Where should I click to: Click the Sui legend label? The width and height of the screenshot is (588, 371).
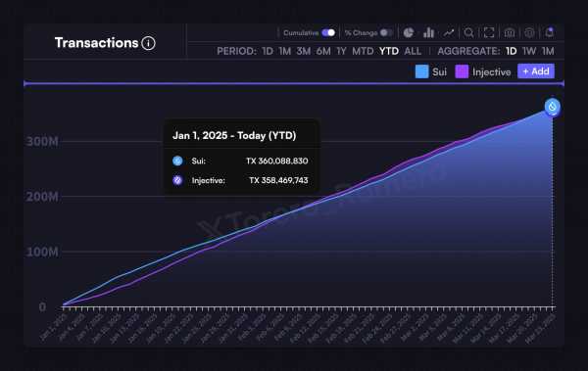[x=439, y=72]
